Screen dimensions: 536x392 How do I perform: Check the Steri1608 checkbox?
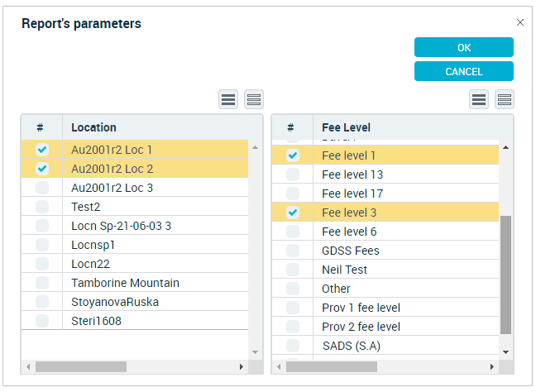(x=42, y=321)
